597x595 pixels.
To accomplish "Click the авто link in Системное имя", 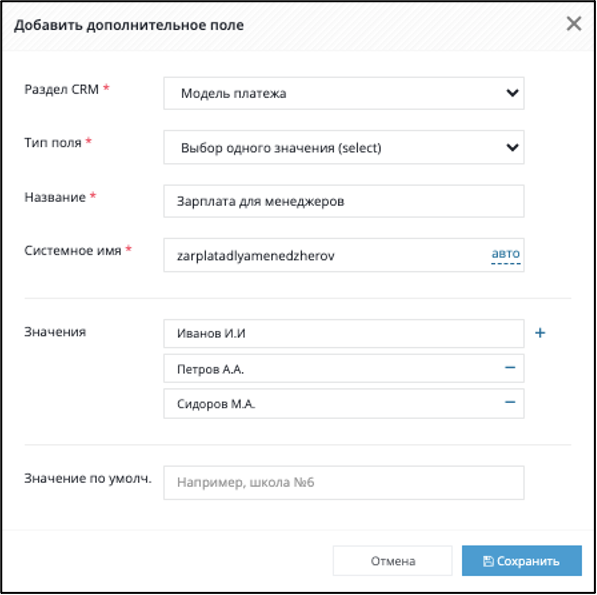I will tap(506, 254).
